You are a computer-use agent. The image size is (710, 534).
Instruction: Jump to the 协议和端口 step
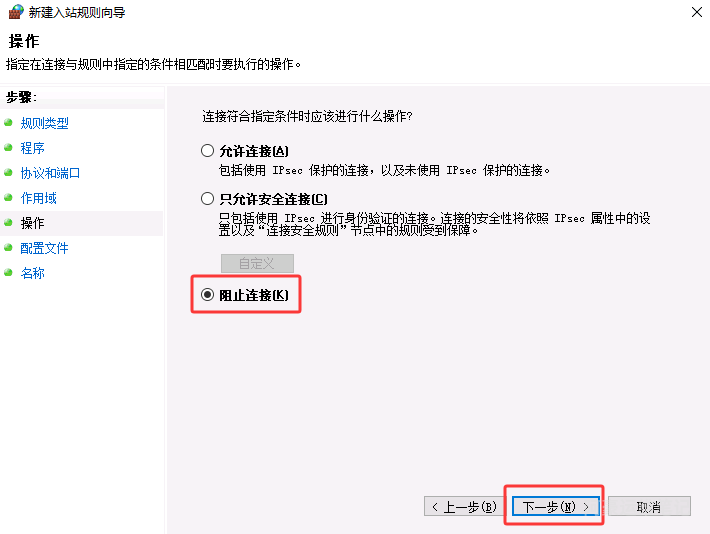[x=50, y=173]
